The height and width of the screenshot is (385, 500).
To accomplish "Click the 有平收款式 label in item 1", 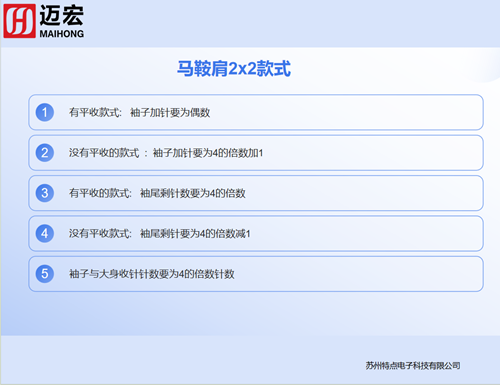I will point(95,113).
